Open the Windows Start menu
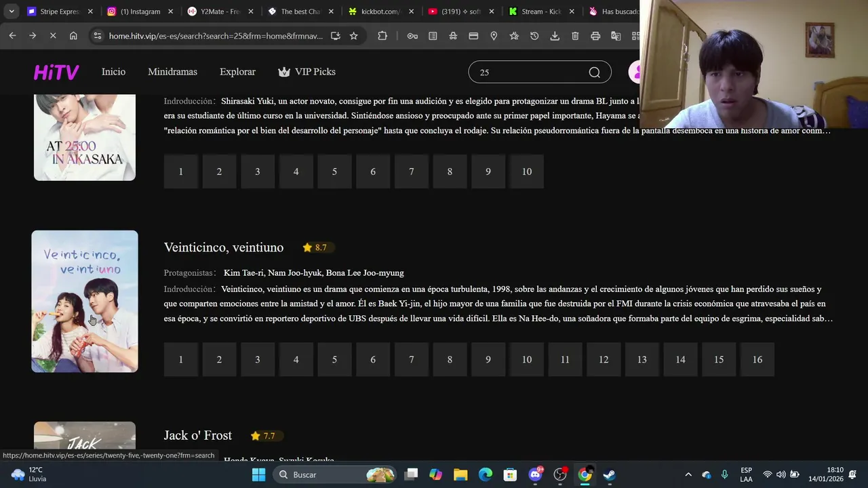 pyautogui.click(x=258, y=474)
